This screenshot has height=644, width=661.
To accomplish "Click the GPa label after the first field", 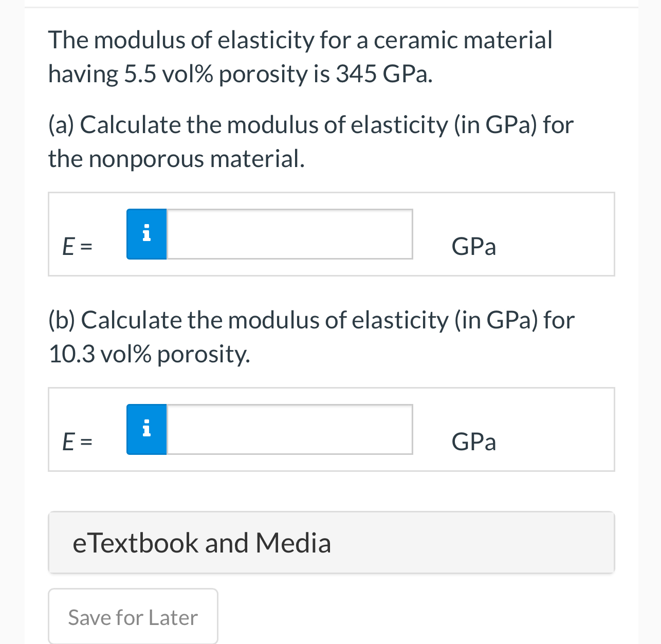I will tap(473, 247).
